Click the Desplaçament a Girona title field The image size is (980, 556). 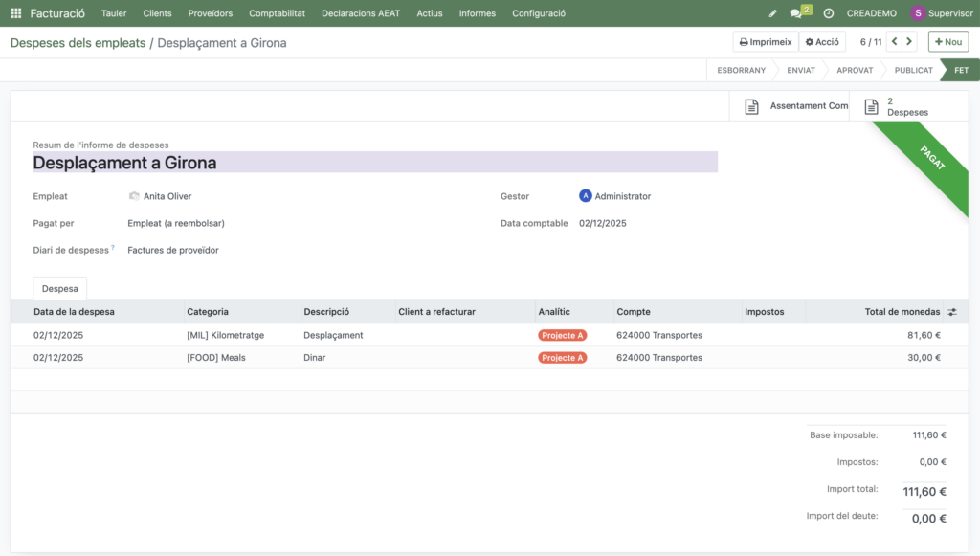coord(374,163)
